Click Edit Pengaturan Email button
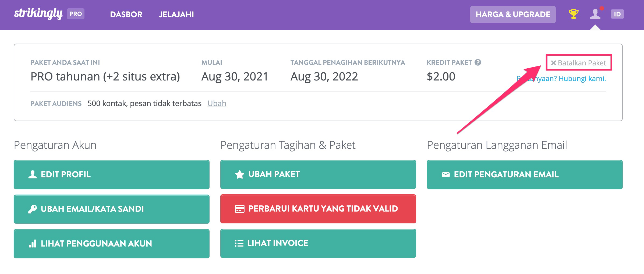The width and height of the screenshot is (644, 274). [x=525, y=174]
